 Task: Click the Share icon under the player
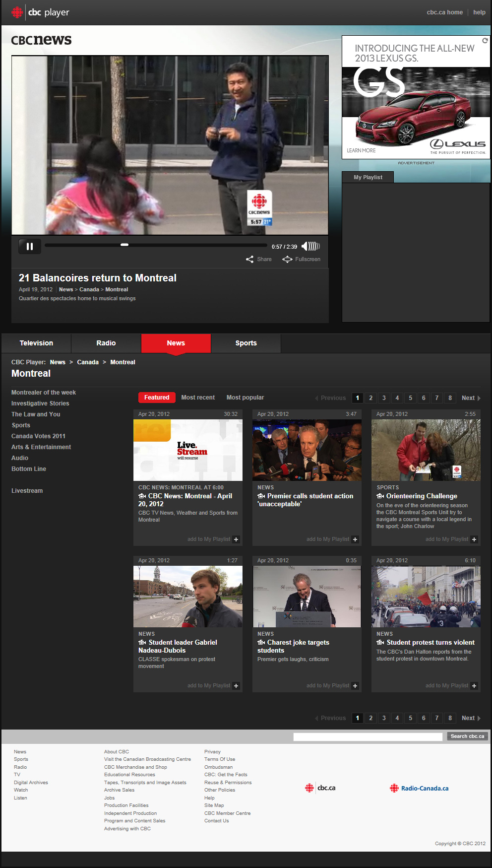[249, 259]
